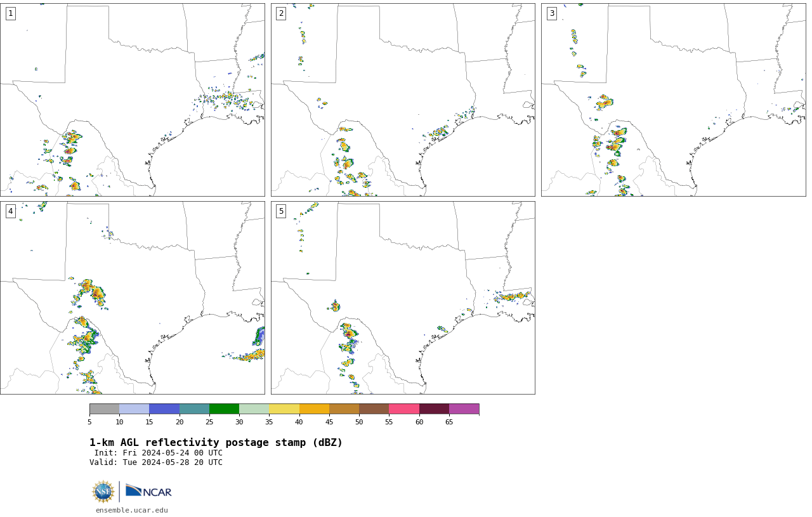The height and width of the screenshot is (517, 812).
Task: Click the teal 20-25 dBZ color swatch
Action: [x=194, y=409]
